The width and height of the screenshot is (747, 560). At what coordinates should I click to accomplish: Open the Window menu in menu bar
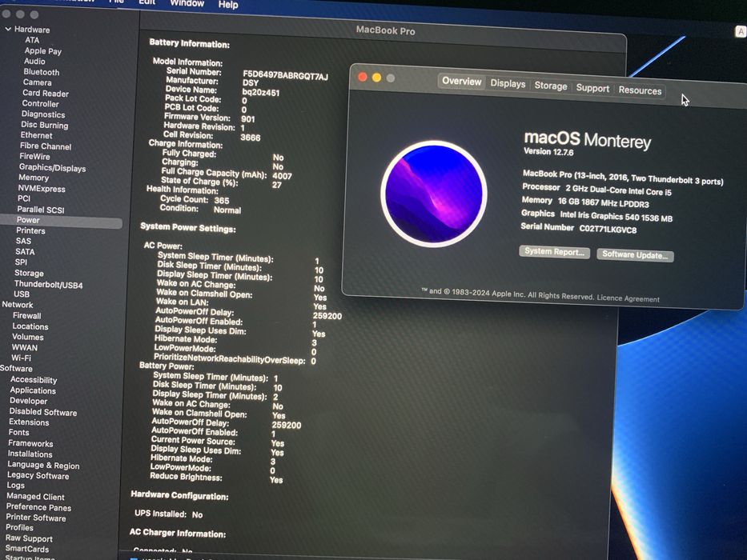187,3
